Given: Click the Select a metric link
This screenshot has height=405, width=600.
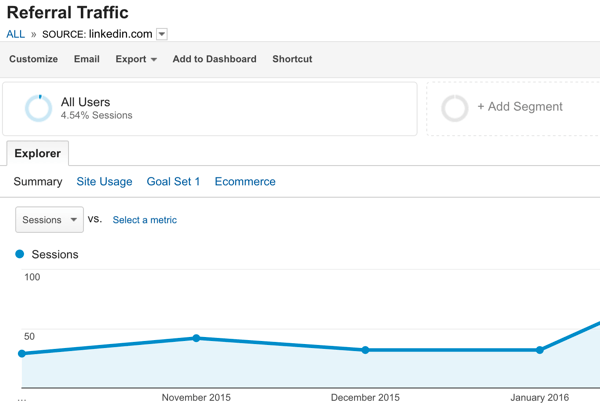Looking at the screenshot, I should point(145,220).
